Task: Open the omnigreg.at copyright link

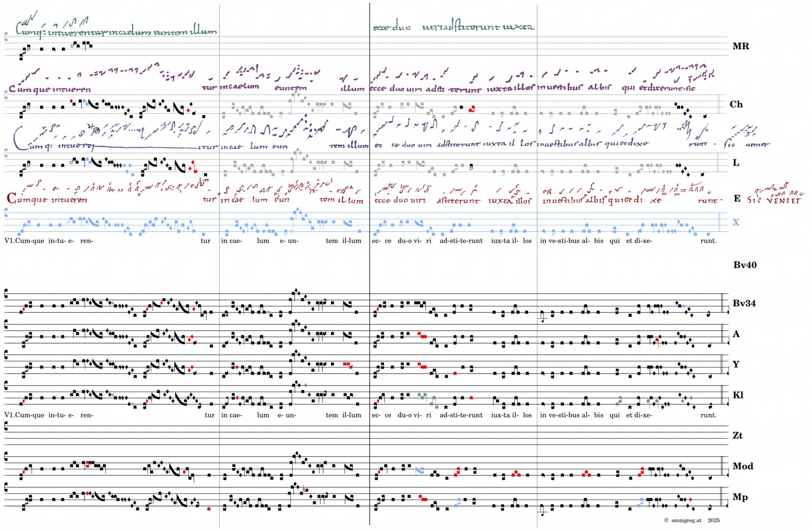Action: point(686,520)
